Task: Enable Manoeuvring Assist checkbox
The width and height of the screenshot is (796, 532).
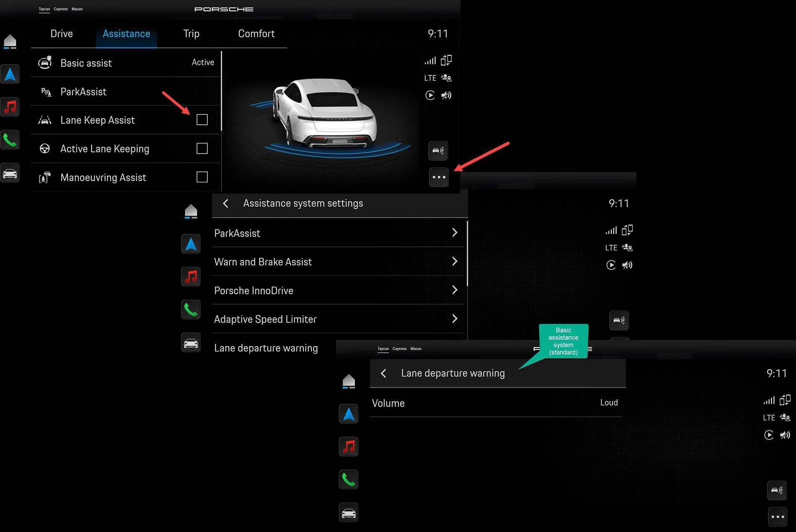Action: tap(202, 177)
